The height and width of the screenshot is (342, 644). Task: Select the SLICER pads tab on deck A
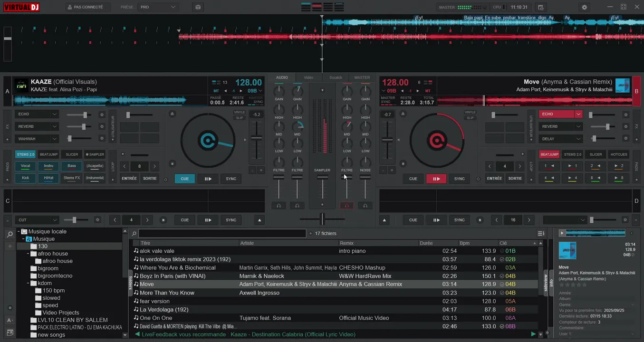tap(72, 154)
